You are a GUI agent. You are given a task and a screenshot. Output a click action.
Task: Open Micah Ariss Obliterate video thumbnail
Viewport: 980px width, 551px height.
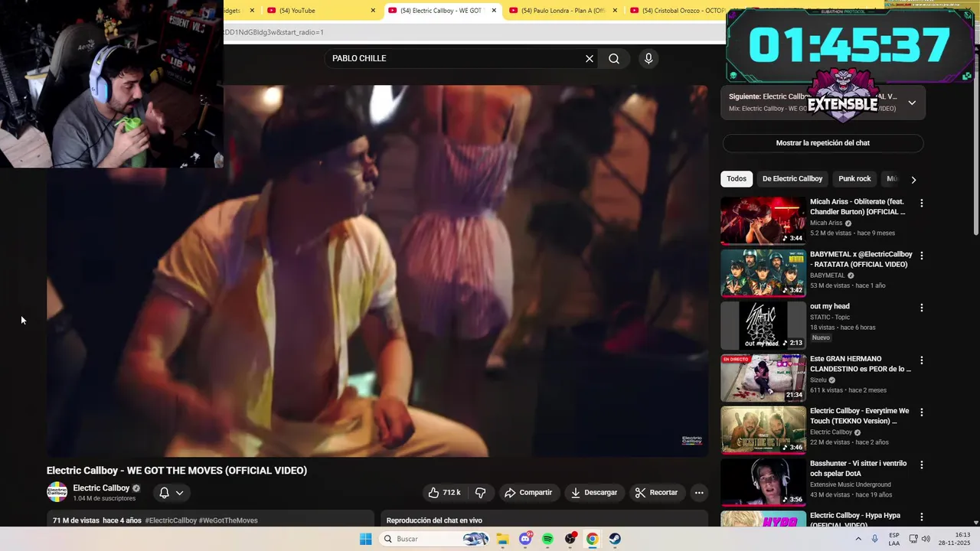(763, 220)
